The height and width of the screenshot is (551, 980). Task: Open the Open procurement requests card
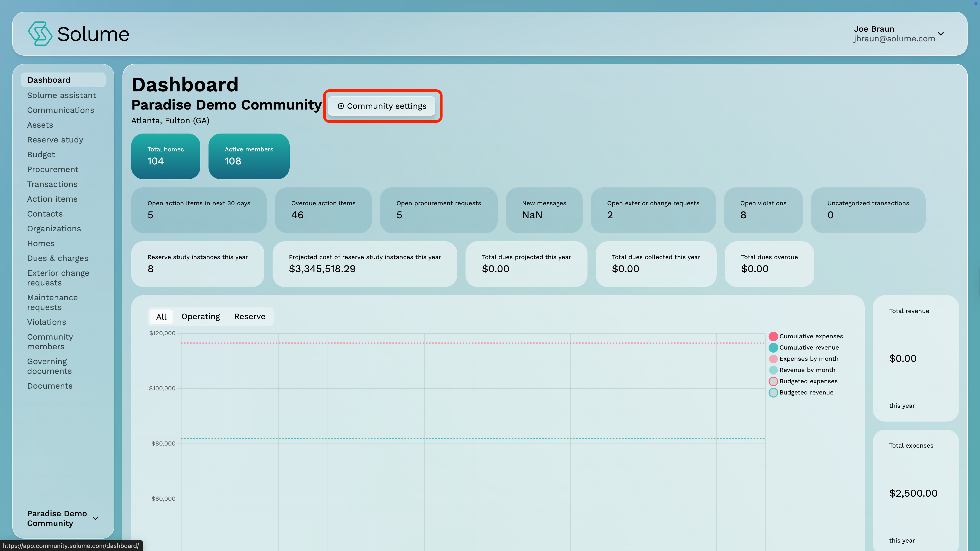pyautogui.click(x=439, y=210)
